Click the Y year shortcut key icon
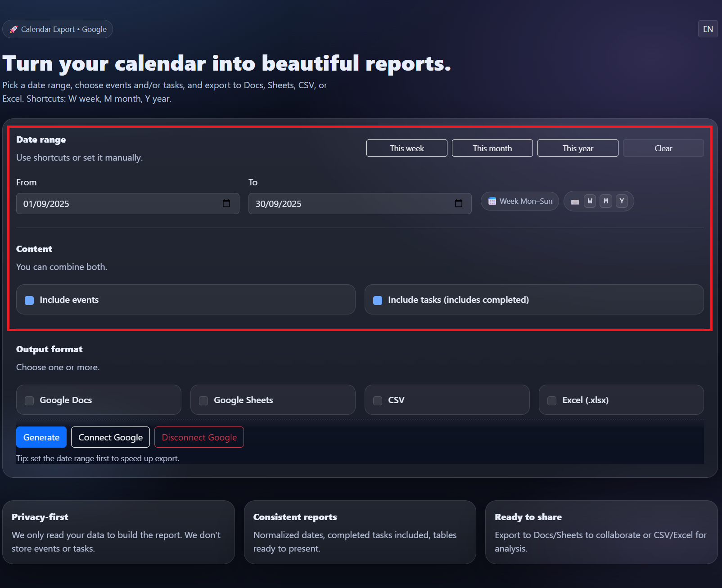Viewport: 722px width, 588px height. [x=622, y=201]
